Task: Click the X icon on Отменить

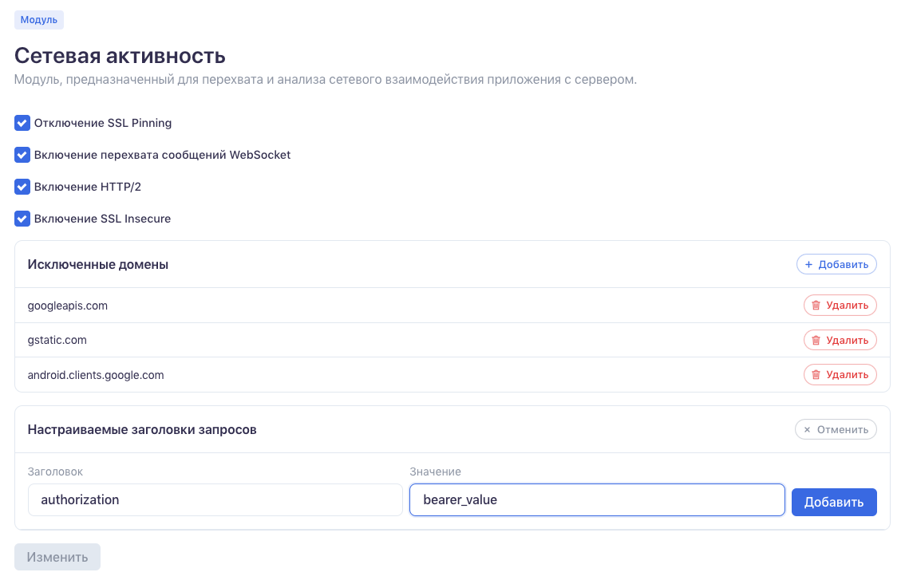Action: coord(807,429)
